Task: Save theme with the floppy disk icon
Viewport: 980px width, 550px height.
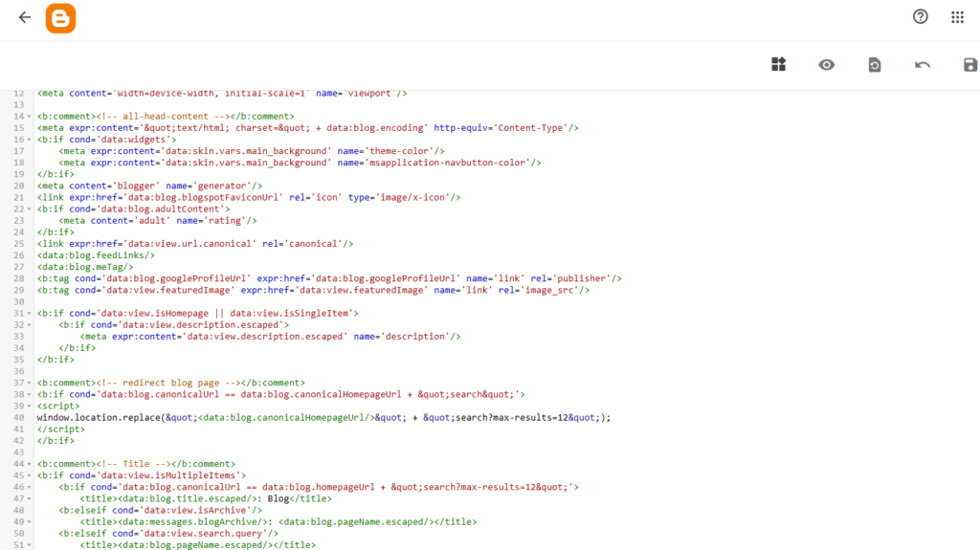Action: click(970, 64)
